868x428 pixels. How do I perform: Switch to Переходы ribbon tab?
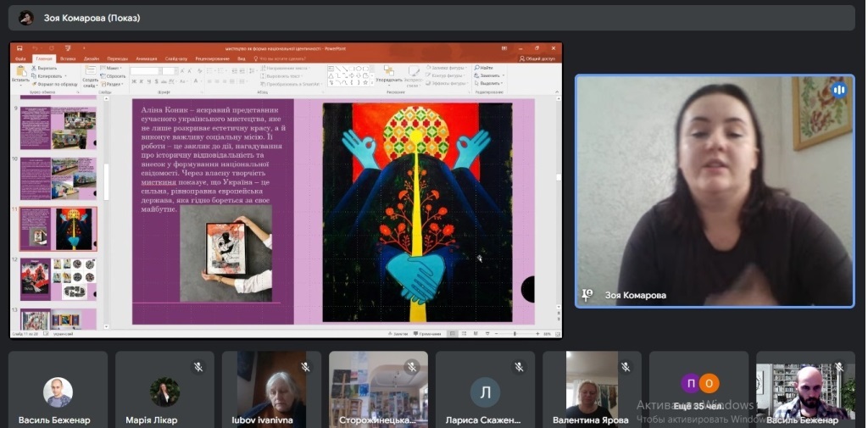coord(117,58)
